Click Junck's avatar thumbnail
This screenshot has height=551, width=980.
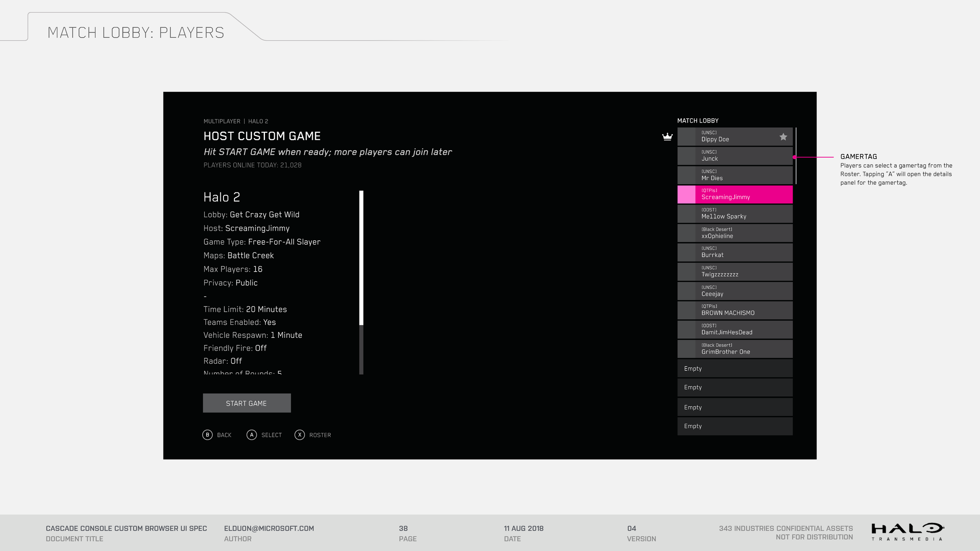687,156
